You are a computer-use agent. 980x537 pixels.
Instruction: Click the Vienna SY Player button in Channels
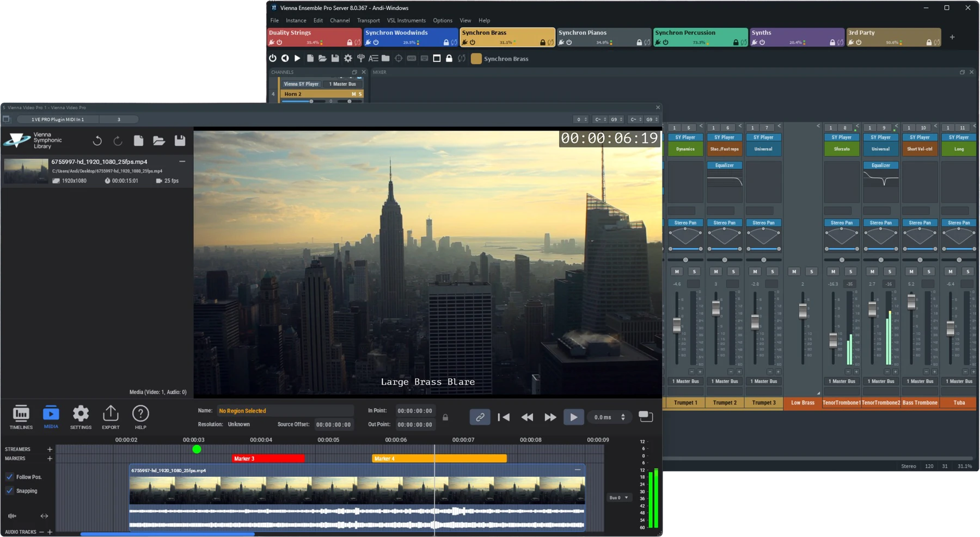point(302,84)
